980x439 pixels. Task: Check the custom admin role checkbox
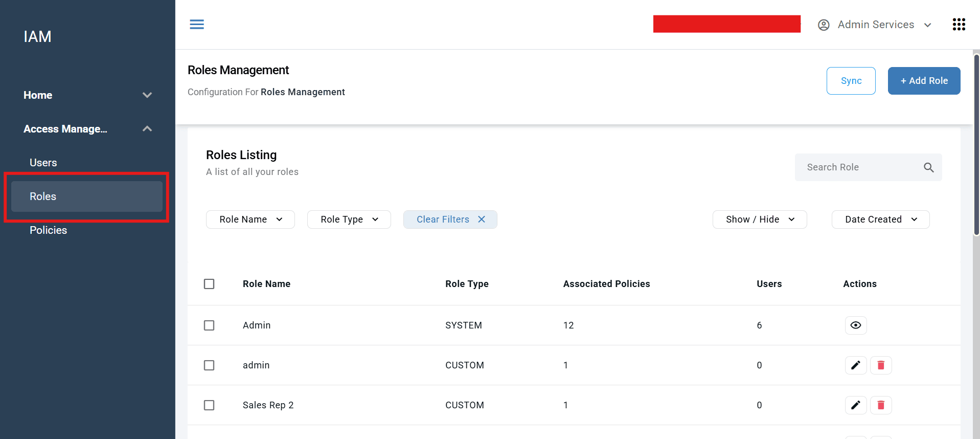(209, 365)
